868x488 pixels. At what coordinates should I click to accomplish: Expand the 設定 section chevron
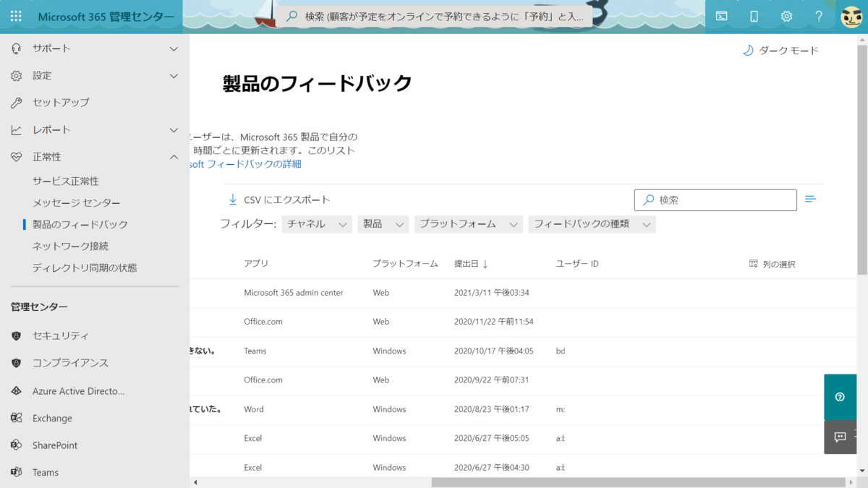(x=174, y=75)
